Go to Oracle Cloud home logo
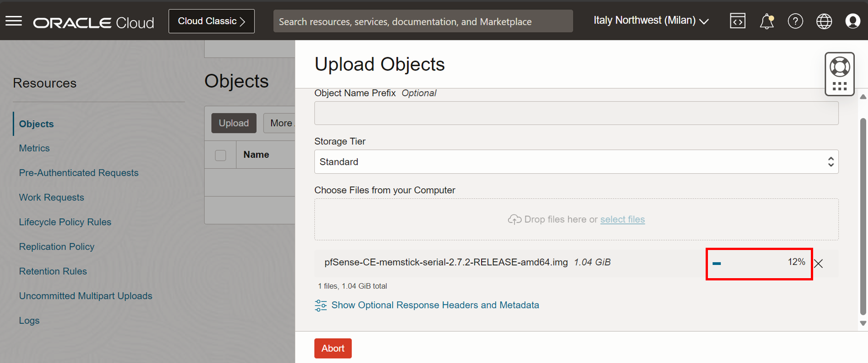This screenshot has height=363, width=868. [94, 22]
